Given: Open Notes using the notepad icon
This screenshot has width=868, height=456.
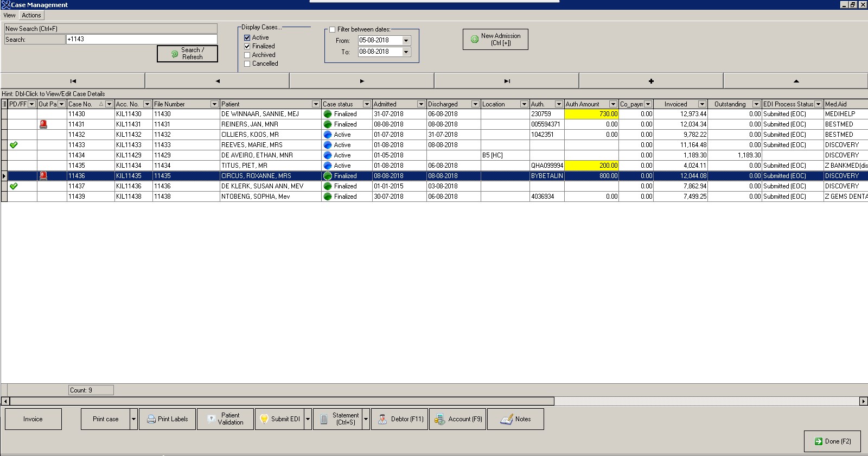Looking at the screenshot, I should point(506,419).
